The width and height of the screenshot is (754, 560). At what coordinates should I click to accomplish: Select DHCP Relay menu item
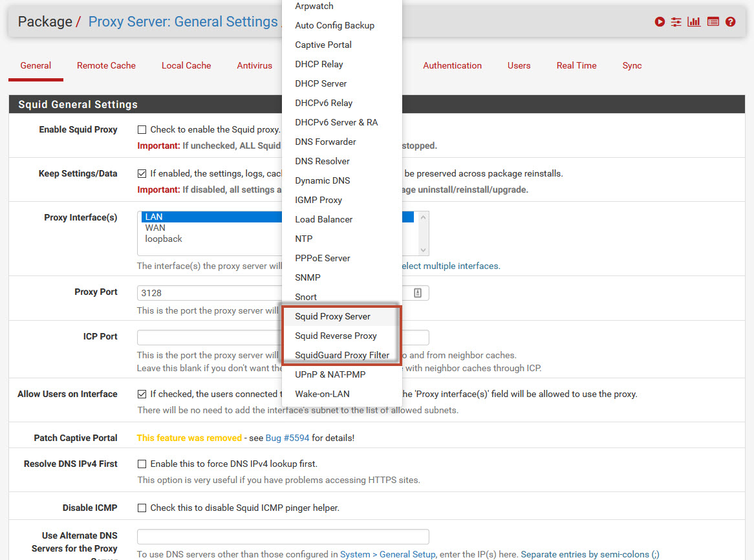coord(342,65)
